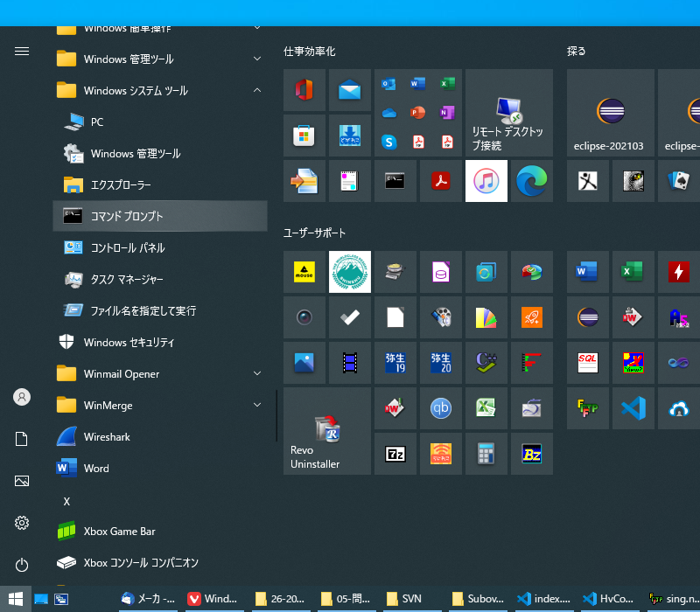This screenshot has width=700, height=612.
Task: Open the Office tile
Action: (x=304, y=90)
